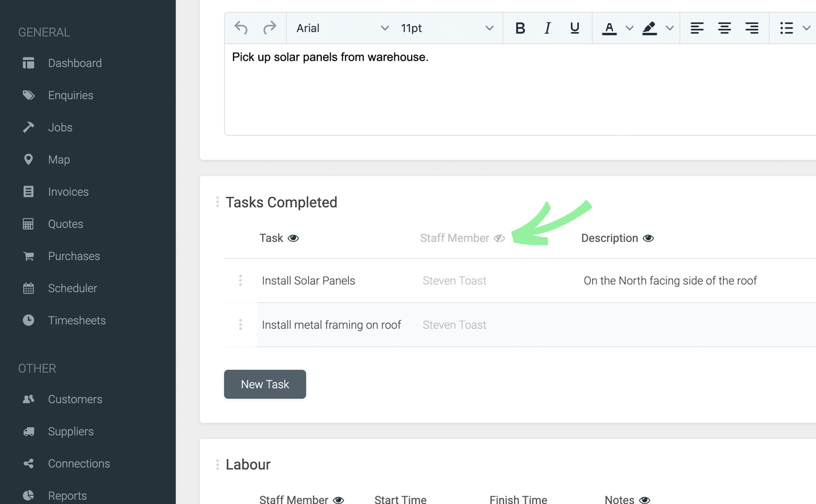Go to Enquiries in sidebar

pyautogui.click(x=71, y=95)
